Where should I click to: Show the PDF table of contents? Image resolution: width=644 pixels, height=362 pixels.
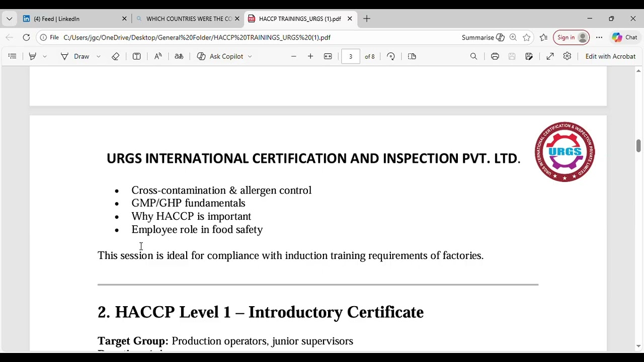click(13, 56)
